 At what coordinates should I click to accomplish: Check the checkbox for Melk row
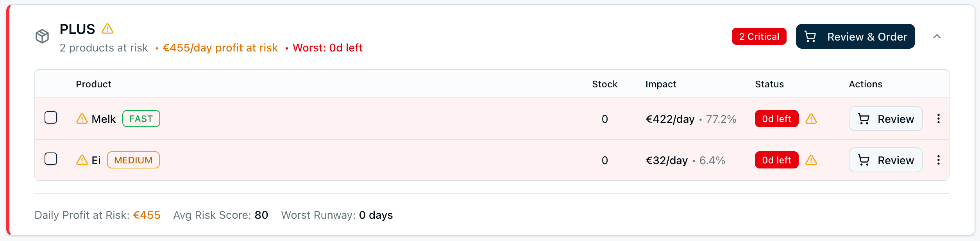click(x=50, y=117)
